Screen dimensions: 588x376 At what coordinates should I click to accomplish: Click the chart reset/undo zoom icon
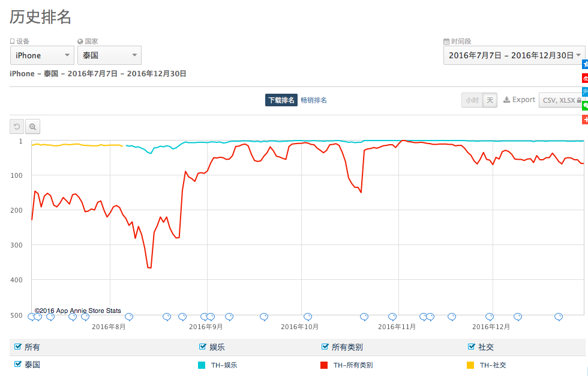[17, 127]
